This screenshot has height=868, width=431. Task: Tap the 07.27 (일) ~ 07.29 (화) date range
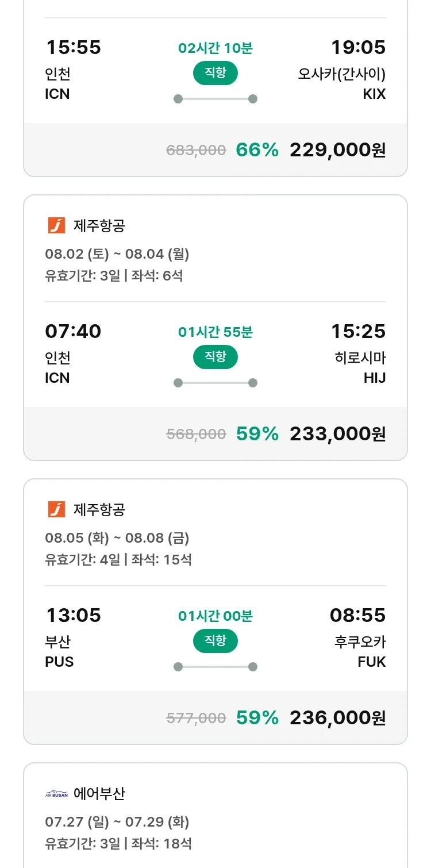pos(117,821)
